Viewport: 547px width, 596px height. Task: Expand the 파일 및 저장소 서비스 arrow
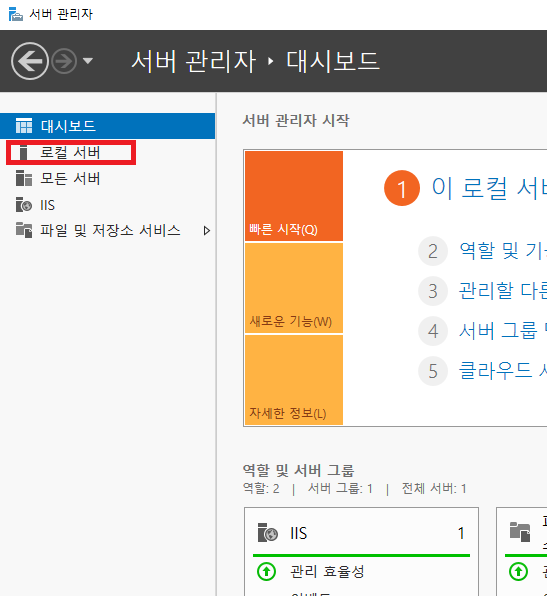pos(206,231)
